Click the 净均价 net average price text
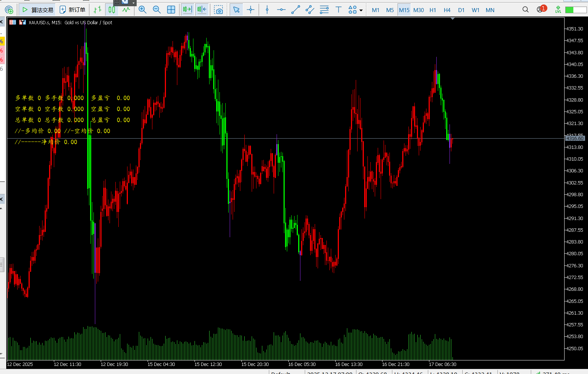This screenshot has width=588, height=374. [x=46, y=142]
